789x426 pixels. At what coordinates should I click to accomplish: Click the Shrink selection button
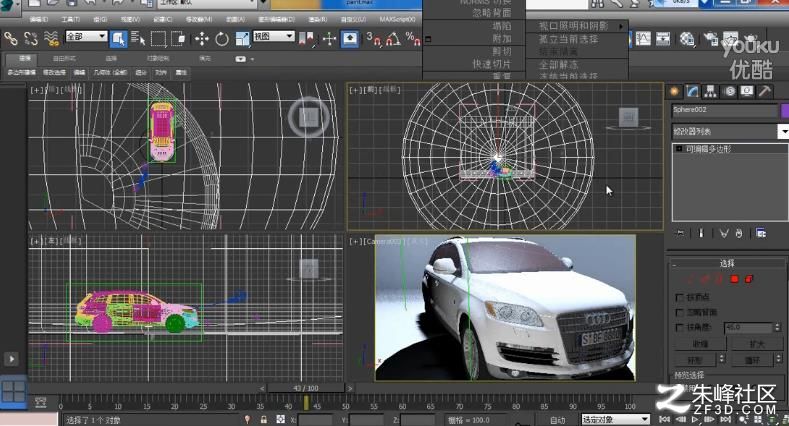(x=700, y=344)
